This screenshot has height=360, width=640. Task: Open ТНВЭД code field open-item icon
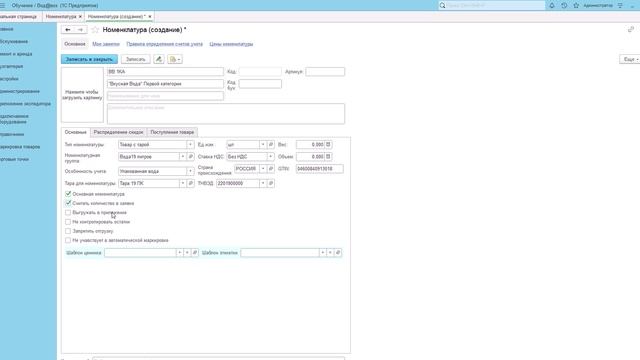tap(271, 183)
